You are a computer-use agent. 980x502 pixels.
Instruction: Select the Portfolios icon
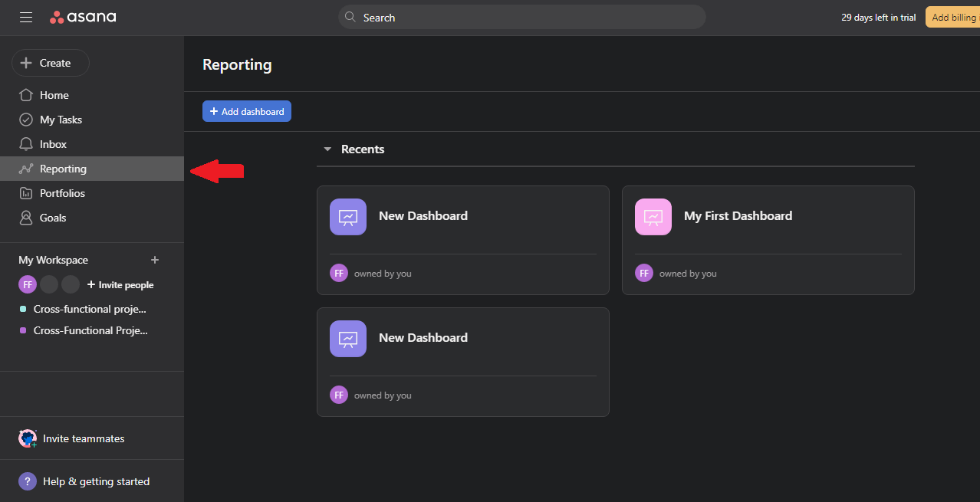tap(26, 192)
